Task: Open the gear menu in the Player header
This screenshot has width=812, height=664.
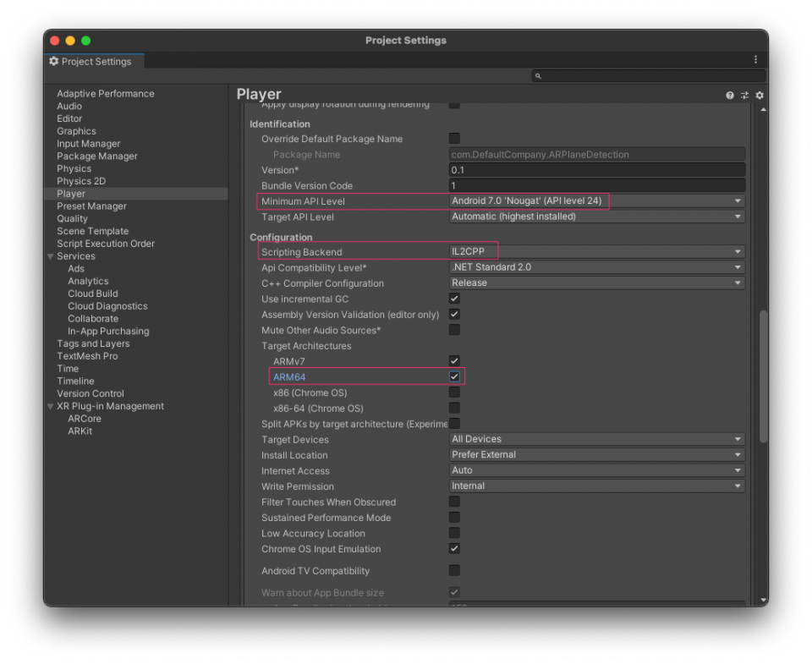Action: (759, 96)
